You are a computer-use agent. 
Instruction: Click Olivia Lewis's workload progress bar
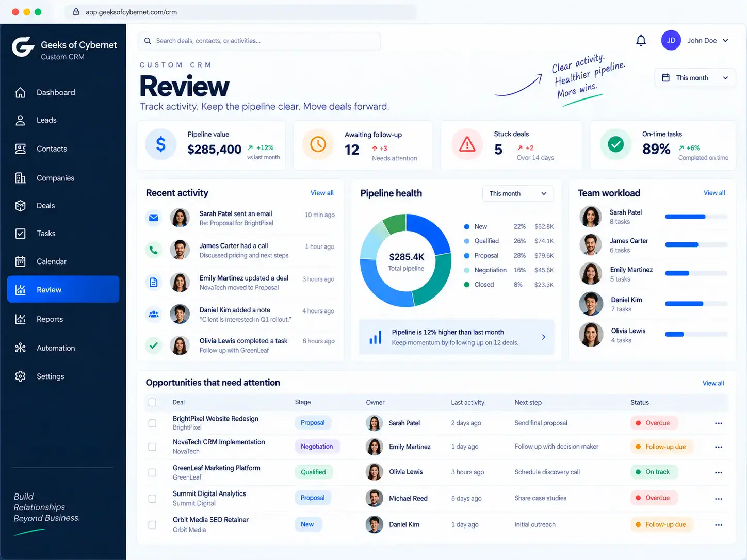(x=696, y=334)
